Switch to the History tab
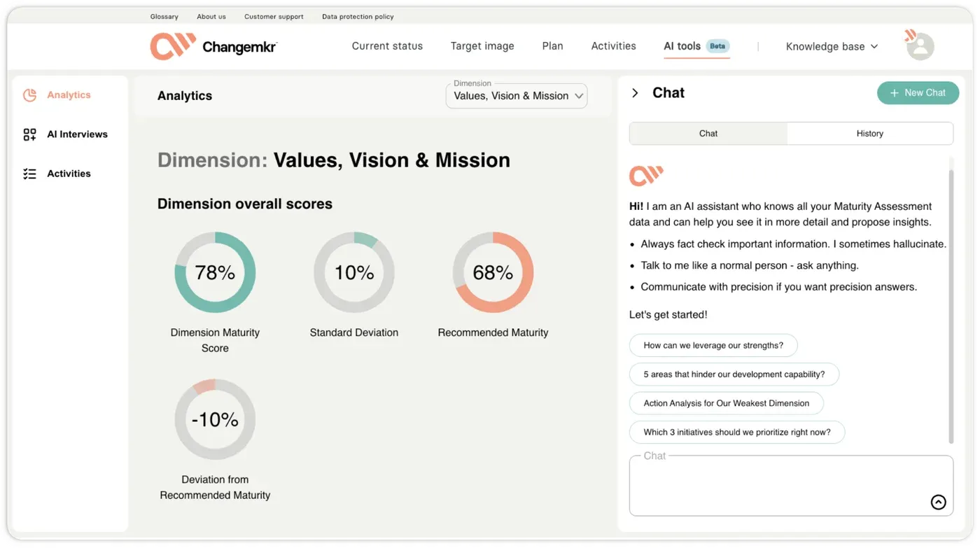980x548 pixels. [x=870, y=134]
